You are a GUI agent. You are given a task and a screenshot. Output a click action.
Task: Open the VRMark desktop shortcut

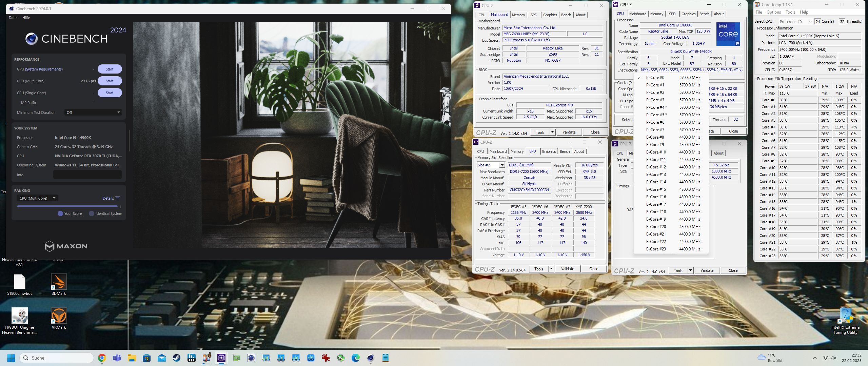tap(59, 319)
